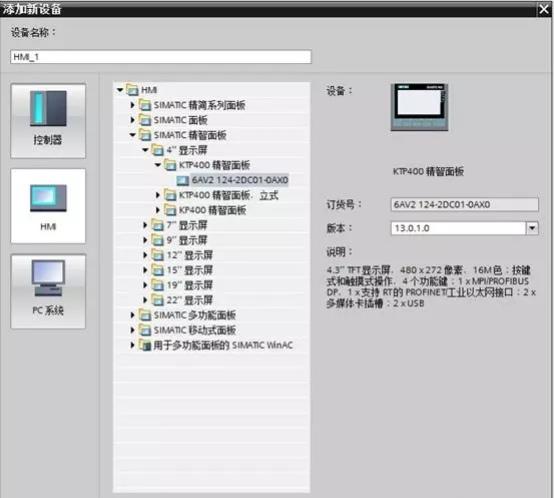The width and height of the screenshot is (554, 498).
Task: Select the 12" 显示屏 label
Action: pos(189,255)
